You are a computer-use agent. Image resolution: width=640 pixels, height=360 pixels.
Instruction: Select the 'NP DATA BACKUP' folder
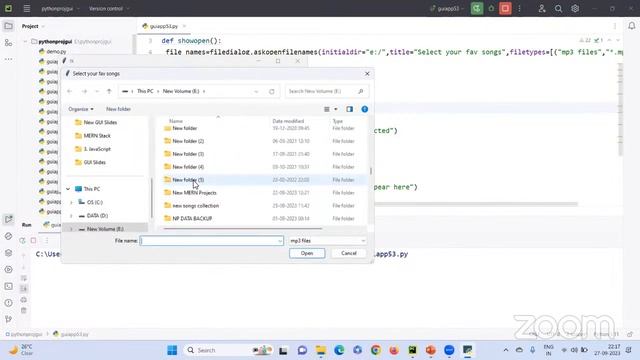point(192,218)
